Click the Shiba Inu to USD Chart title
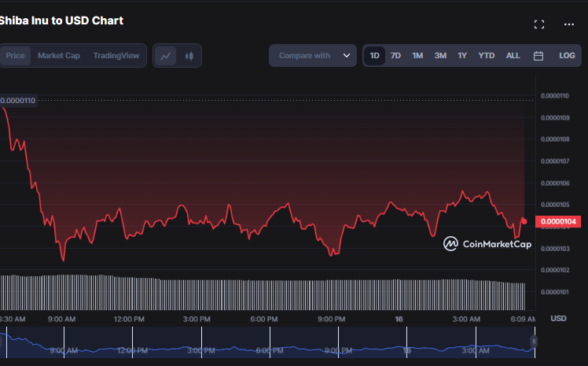The width and height of the screenshot is (588, 366). coord(61,20)
